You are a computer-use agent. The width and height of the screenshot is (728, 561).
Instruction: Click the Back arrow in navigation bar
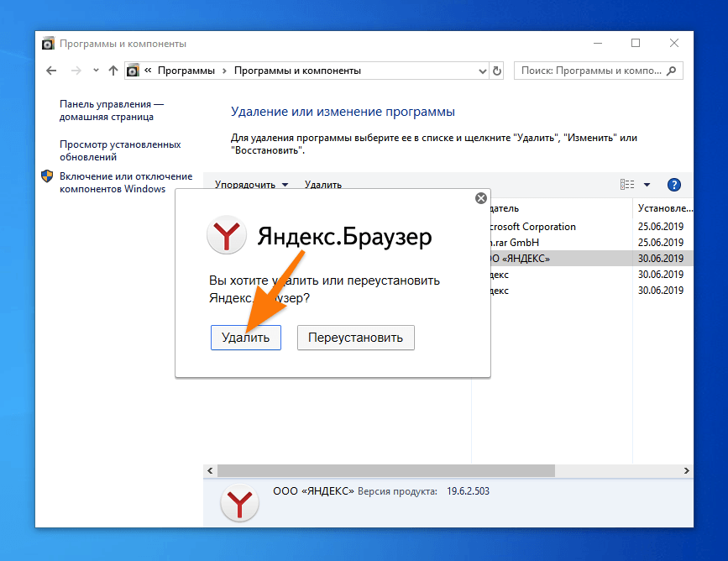click(x=51, y=71)
